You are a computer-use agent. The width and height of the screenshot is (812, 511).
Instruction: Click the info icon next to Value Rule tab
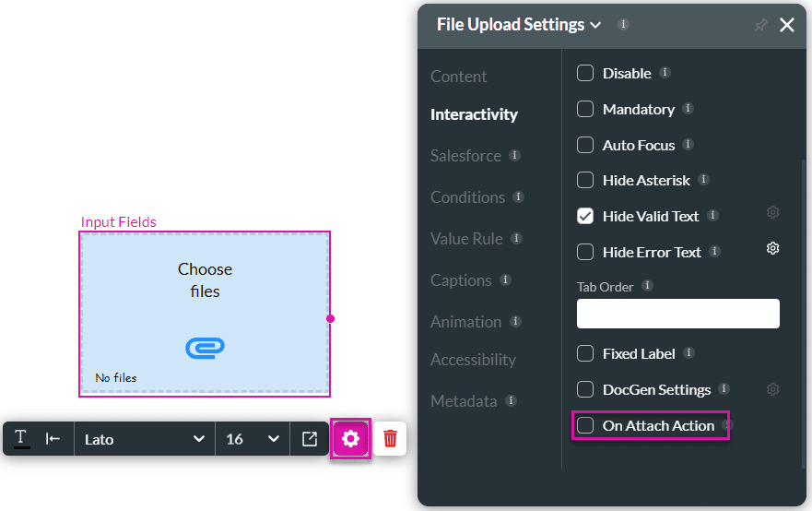pos(516,238)
